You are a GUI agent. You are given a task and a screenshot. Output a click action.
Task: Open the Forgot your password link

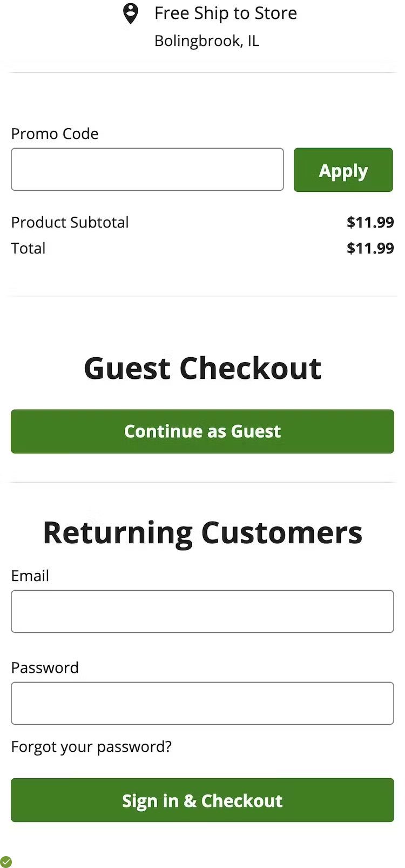[x=91, y=746]
